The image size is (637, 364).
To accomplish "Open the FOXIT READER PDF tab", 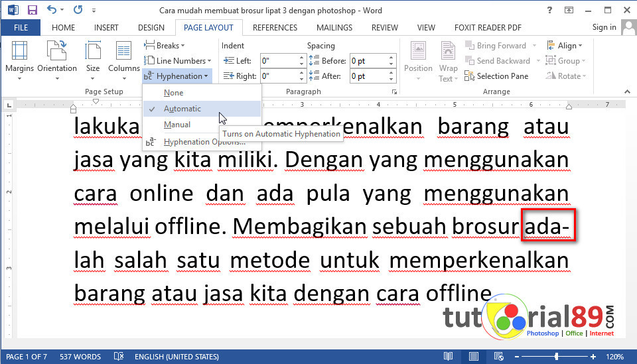I will [488, 28].
